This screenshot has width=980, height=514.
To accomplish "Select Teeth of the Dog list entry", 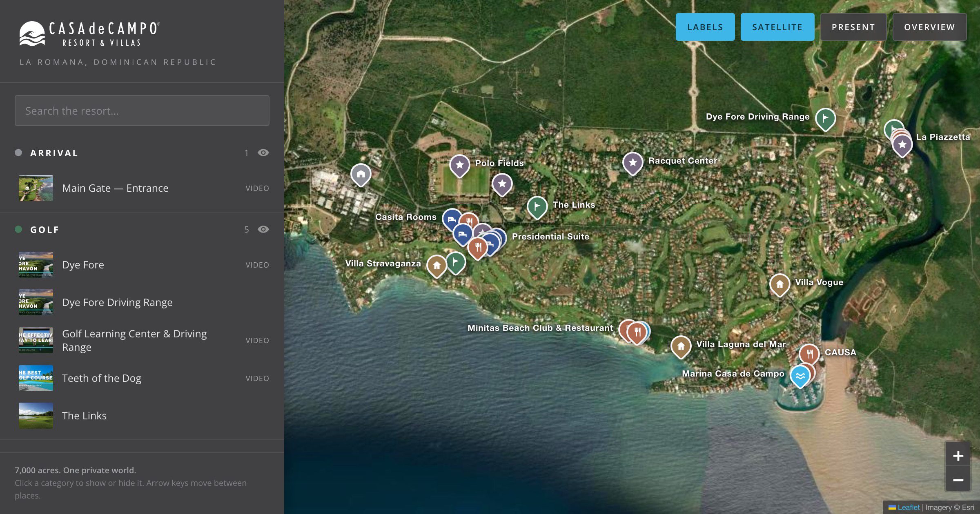I will (142, 378).
